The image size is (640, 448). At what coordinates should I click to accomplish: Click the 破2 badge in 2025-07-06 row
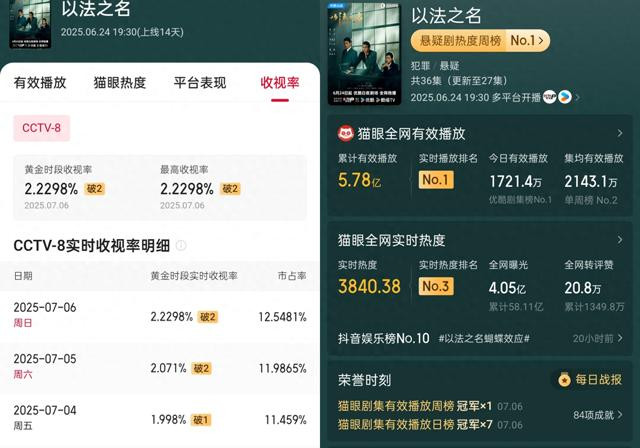point(208,317)
